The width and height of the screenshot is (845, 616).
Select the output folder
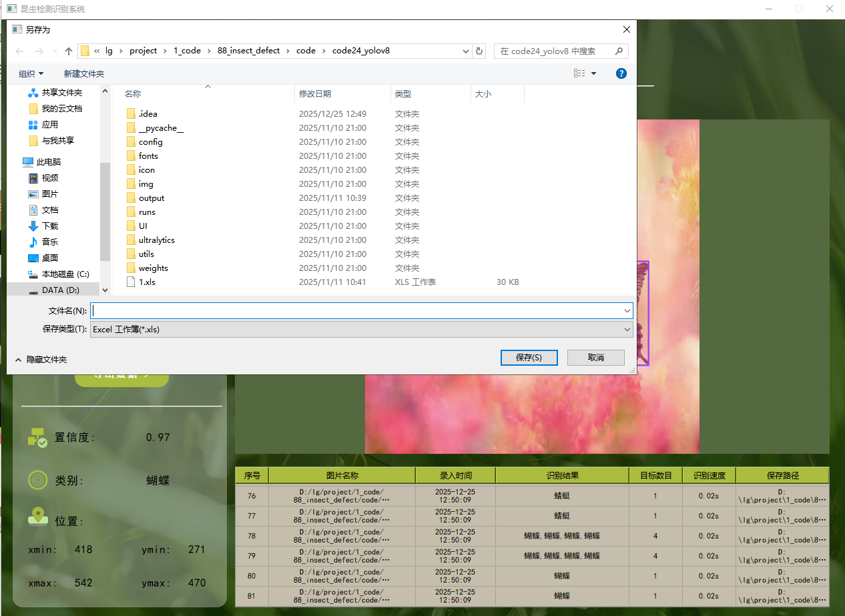tap(152, 198)
